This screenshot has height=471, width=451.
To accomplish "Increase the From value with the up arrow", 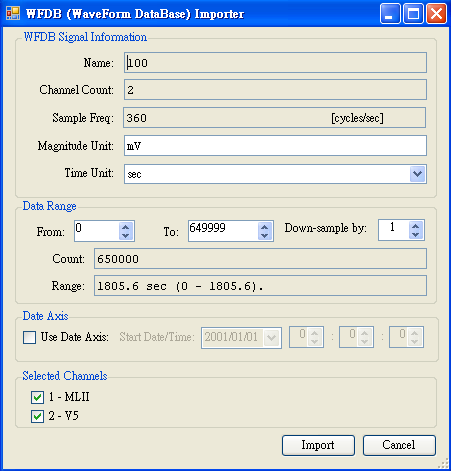I will (x=125, y=227).
